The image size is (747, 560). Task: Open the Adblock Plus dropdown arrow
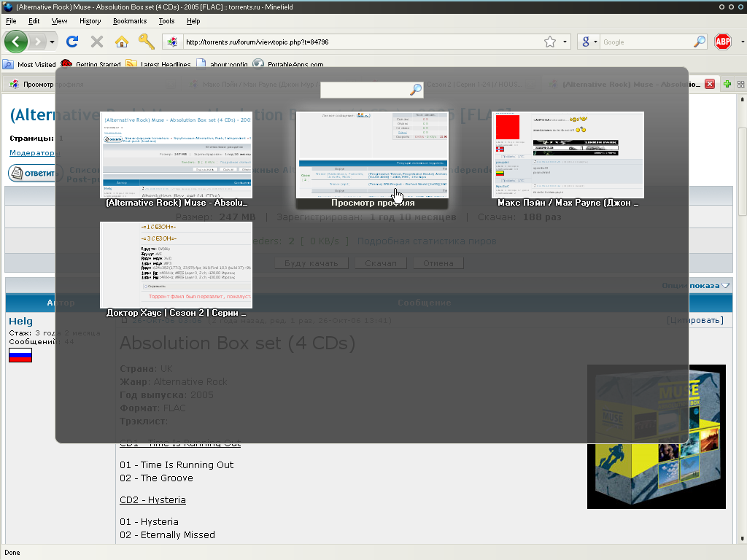(742, 42)
